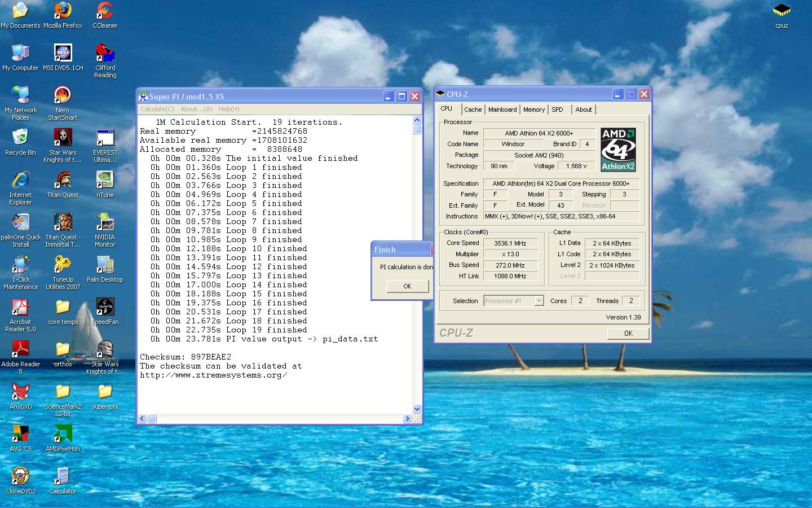Image resolution: width=812 pixels, height=508 pixels.
Task: Click OK in the Finish dialog
Action: click(407, 286)
